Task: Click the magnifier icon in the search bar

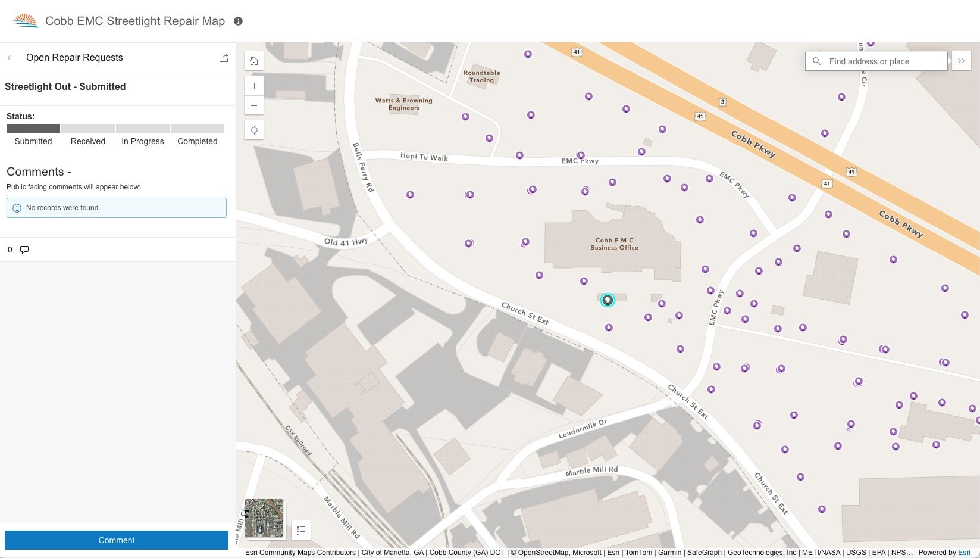Action: coord(816,61)
